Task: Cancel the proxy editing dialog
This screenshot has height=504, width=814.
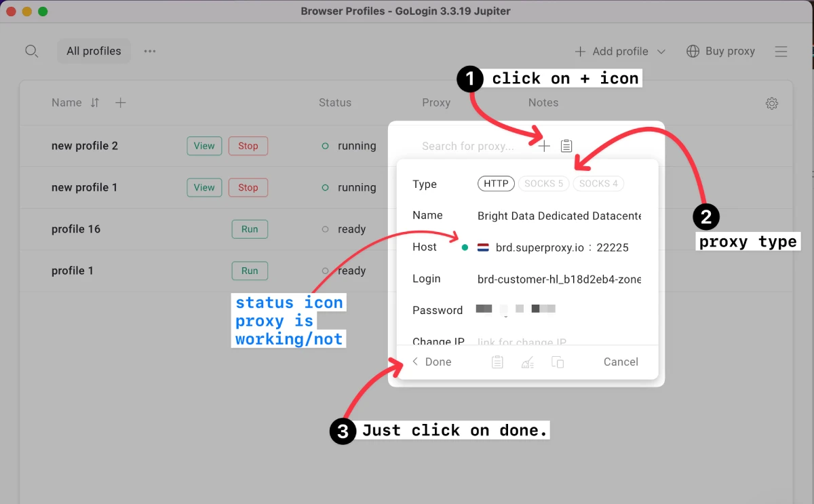Action: [621, 362]
